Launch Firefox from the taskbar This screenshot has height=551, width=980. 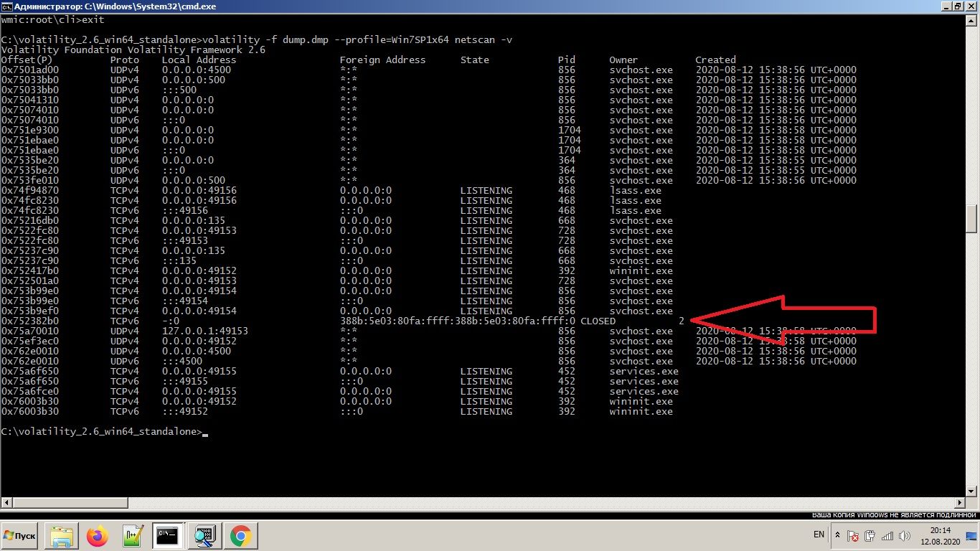[98, 535]
